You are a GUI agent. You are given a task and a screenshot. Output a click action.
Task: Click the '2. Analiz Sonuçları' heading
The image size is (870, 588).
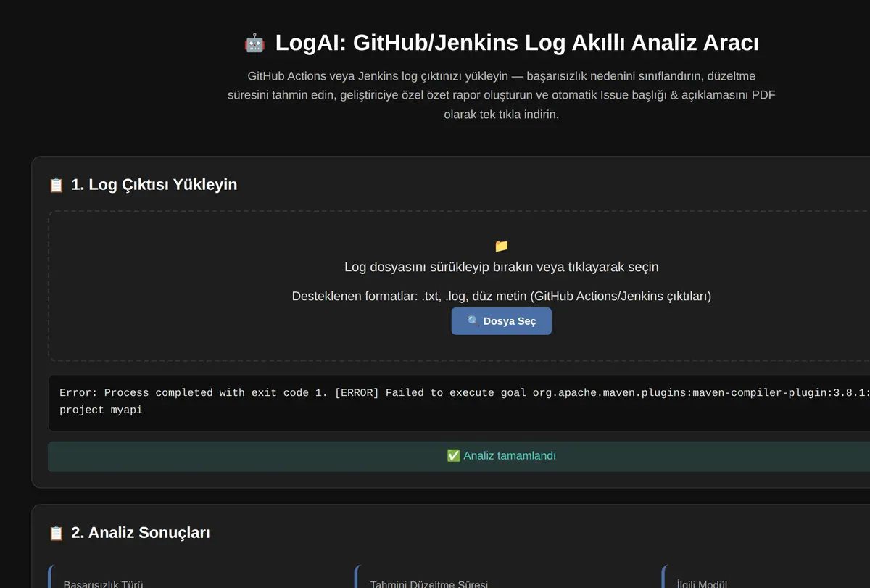(141, 533)
